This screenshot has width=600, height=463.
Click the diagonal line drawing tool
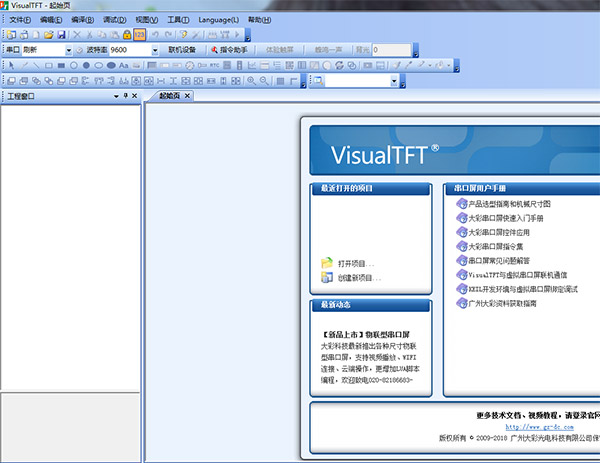coord(36,65)
